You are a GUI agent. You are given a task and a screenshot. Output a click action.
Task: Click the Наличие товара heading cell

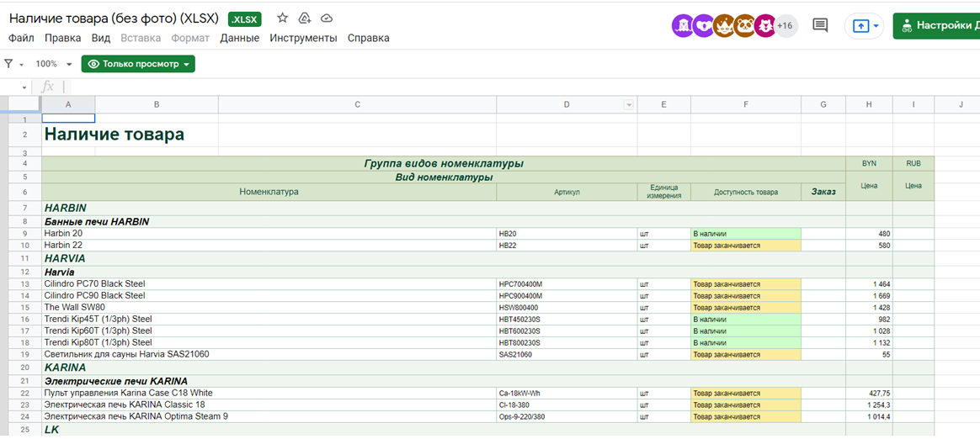(x=115, y=135)
